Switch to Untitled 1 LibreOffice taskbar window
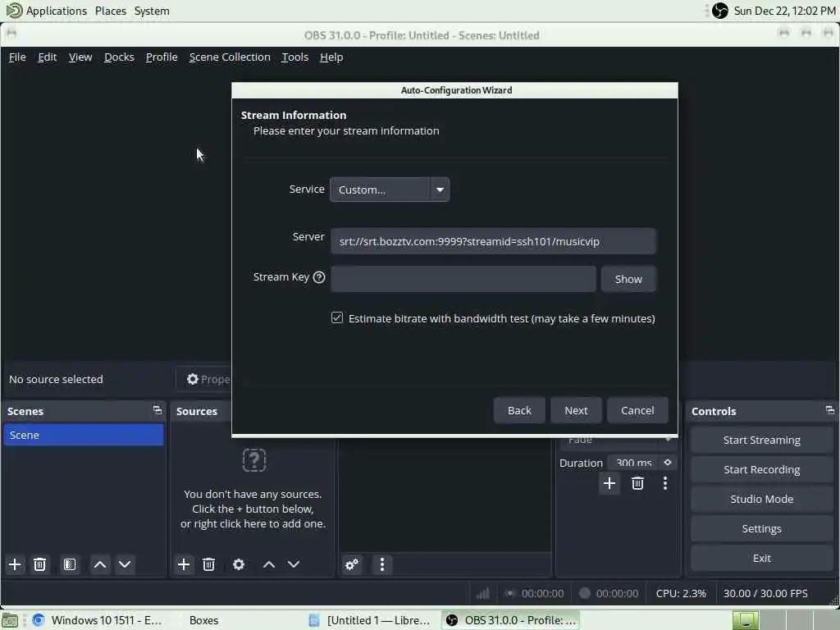This screenshot has width=840, height=630. pyautogui.click(x=371, y=620)
